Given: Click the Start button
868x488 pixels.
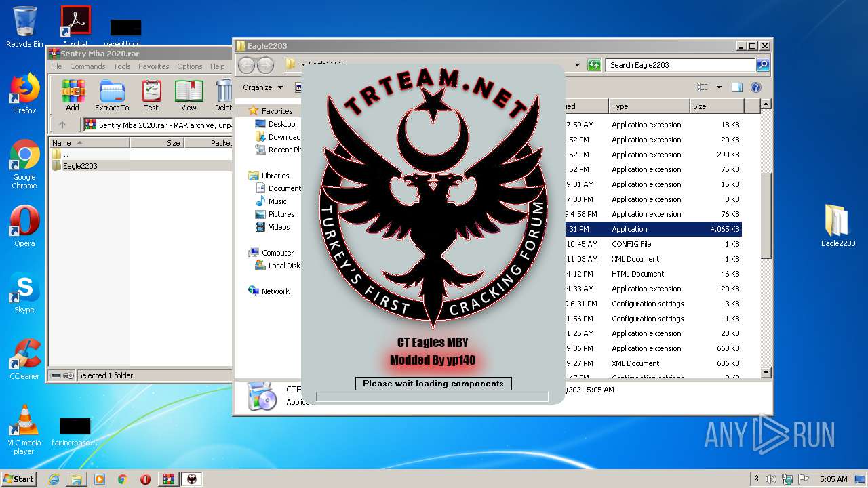Looking at the screenshot, I should click(x=18, y=479).
